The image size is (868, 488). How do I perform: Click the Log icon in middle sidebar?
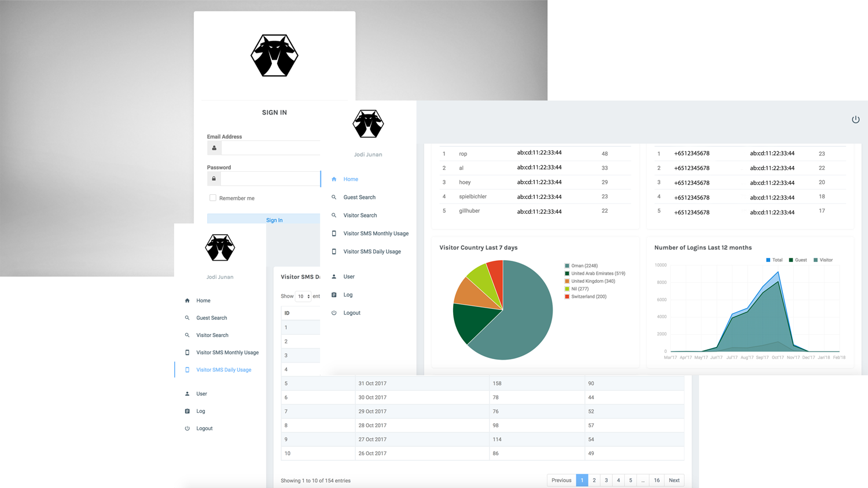[334, 295]
